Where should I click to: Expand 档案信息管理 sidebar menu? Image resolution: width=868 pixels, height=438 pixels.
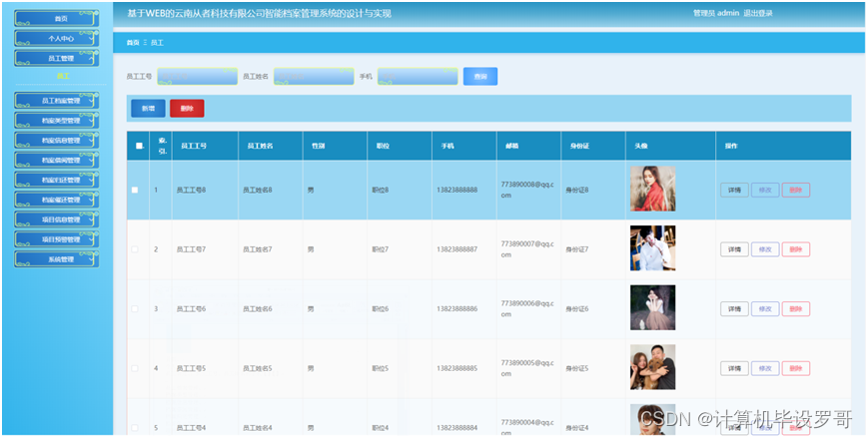57,141
